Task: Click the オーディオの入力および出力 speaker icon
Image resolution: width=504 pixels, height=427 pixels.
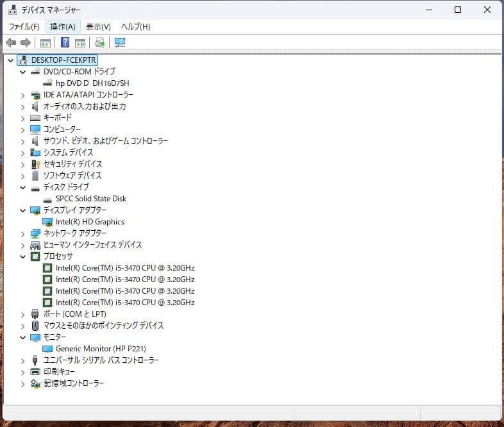Action: point(35,106)
